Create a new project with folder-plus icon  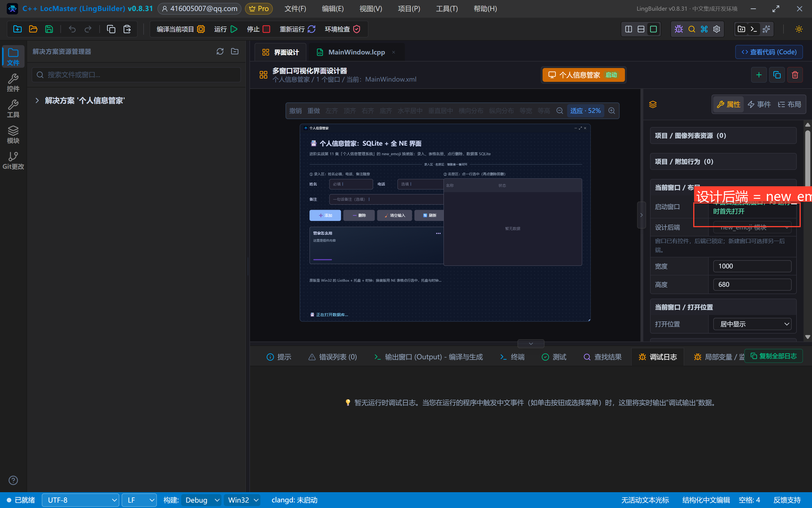[x=17, y=29]
